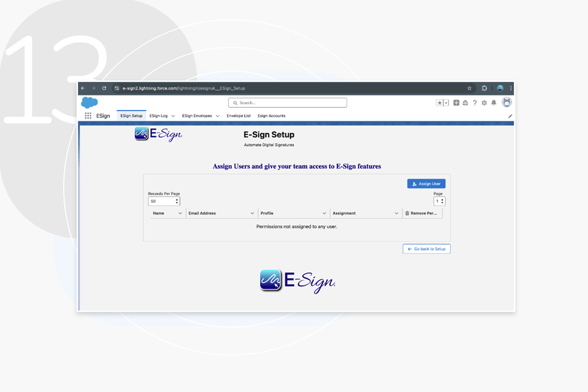
Task: Bookmark this page with star icon
Action: point(469,88)
